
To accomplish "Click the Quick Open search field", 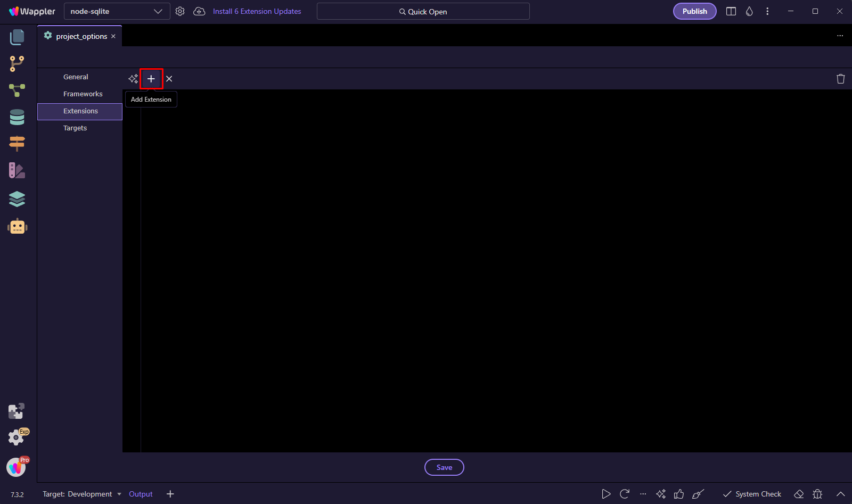I will point(423,11).
